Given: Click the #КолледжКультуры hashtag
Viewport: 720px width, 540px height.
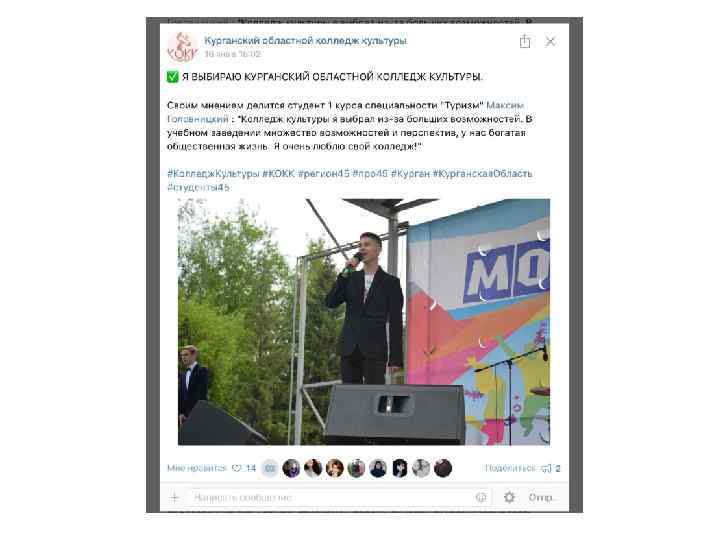Looking at the screenshot, I should tap(213, 174).
